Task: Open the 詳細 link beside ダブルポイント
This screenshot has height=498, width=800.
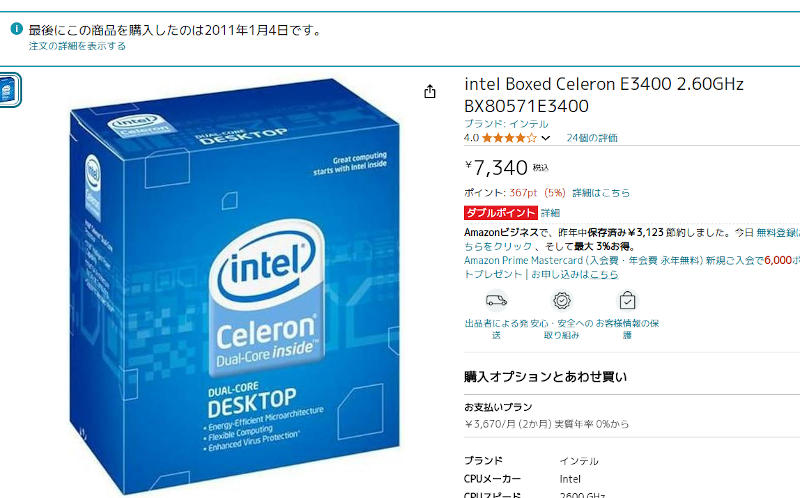Action: pos(551,213)
